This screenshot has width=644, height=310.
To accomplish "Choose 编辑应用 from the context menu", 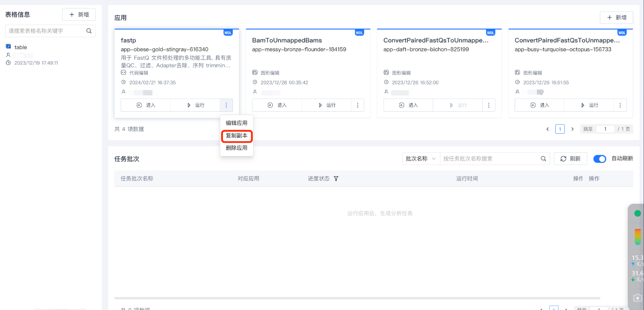I will (237, 123).
